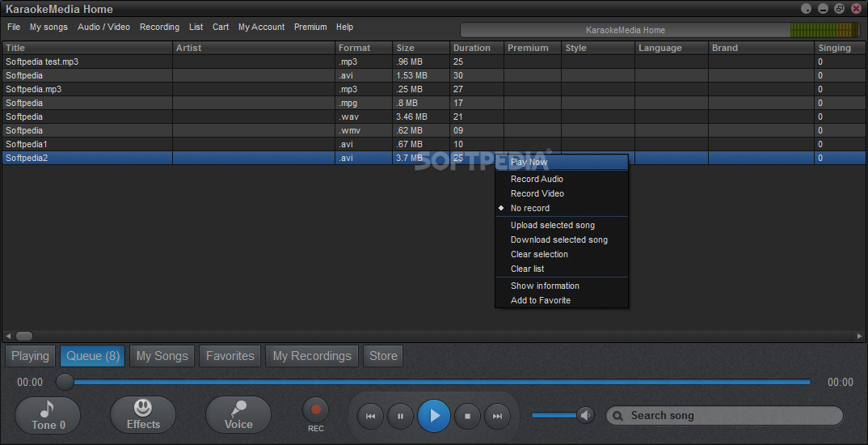This screenshot has width=868, height=445.
Task: Open the Cart menu
Action: pos(221,27)
